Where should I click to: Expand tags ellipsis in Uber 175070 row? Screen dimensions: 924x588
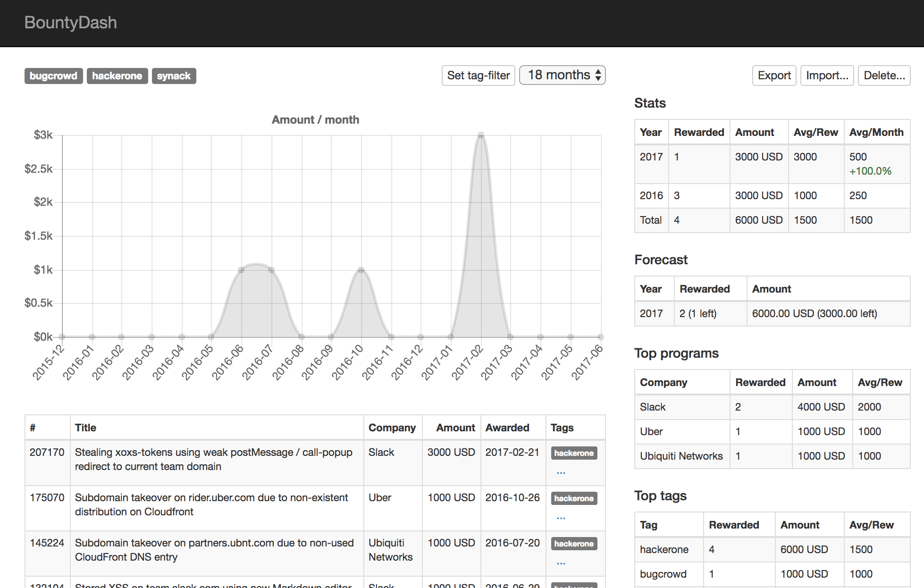[561, 517]
